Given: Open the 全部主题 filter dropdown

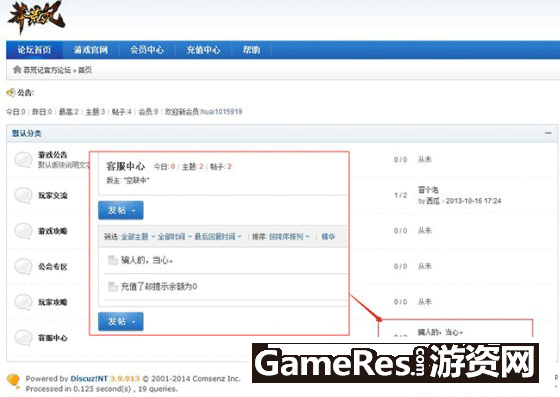Looking at the screenshot, I should (138, 237).
